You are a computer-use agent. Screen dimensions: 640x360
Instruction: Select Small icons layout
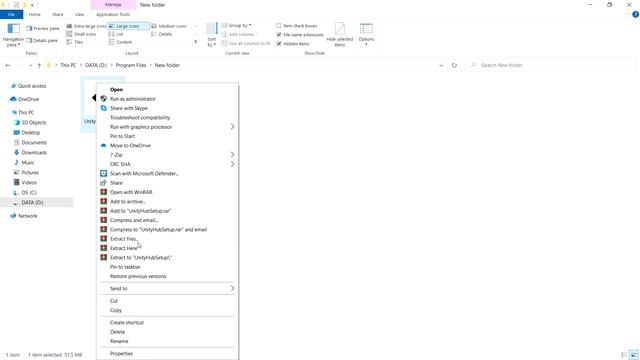(82, 34)
